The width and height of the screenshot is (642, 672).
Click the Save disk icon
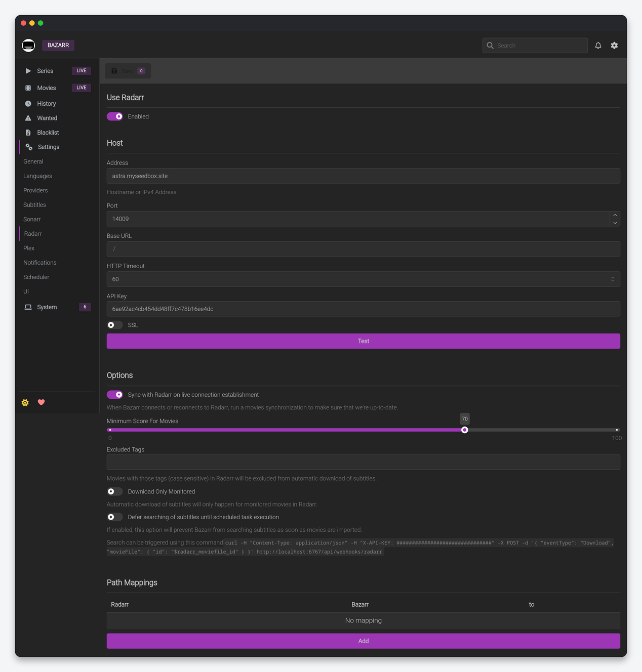pos(114,71)
